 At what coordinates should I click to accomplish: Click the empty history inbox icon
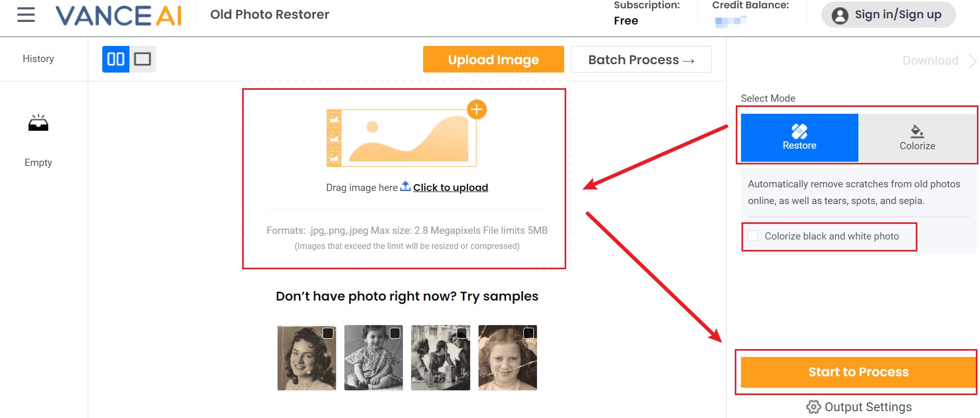[x=38, y=123]
